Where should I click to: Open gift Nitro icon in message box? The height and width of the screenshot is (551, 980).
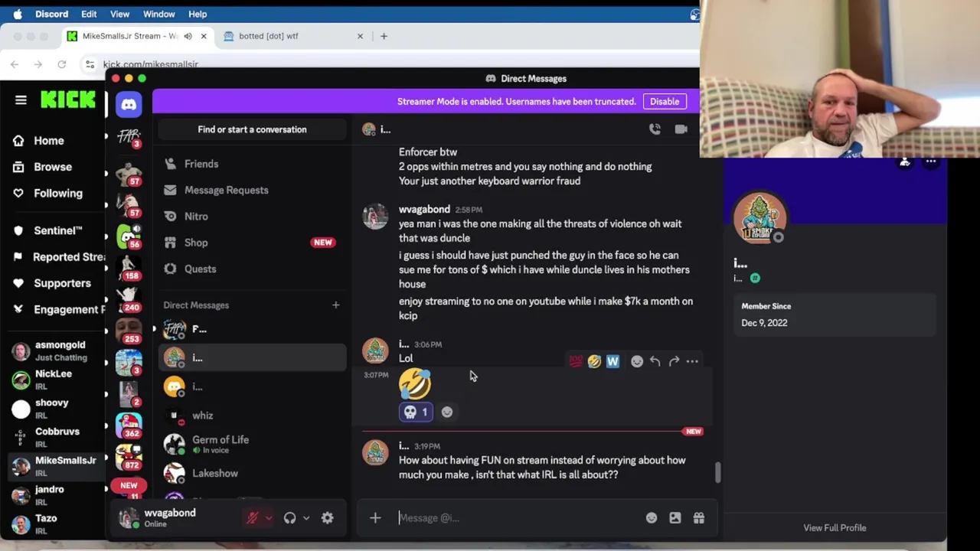tap(699, 518)
